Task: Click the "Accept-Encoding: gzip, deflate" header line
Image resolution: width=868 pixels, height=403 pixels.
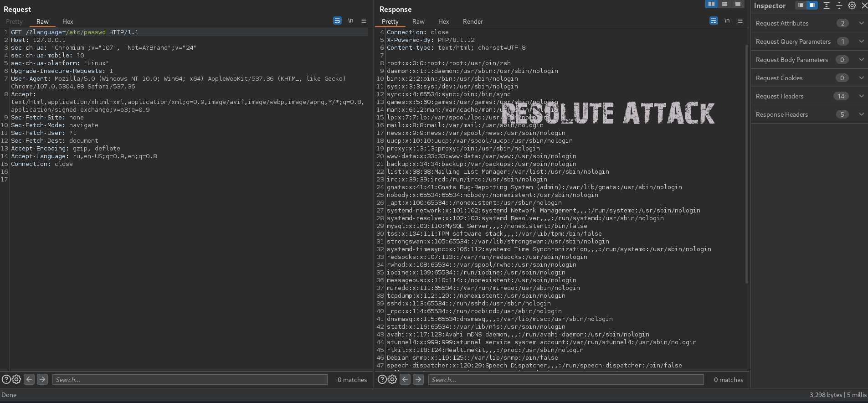Action: point(66,149)
